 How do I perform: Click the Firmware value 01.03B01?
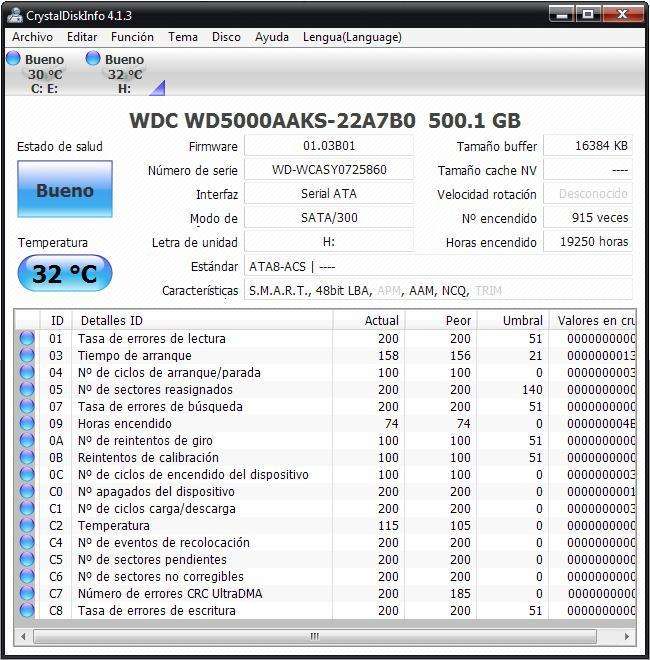(x=329, y=146)
